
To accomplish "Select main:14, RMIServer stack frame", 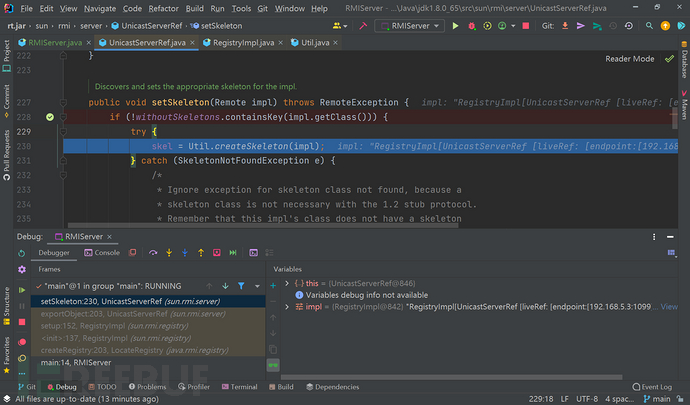I will [148, 363].
